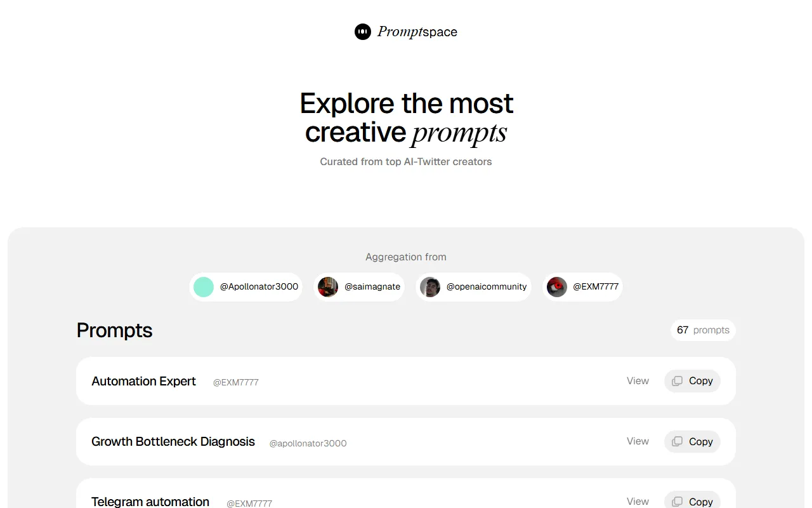Click @saimagnate's profile picture

tap(328, 287)
